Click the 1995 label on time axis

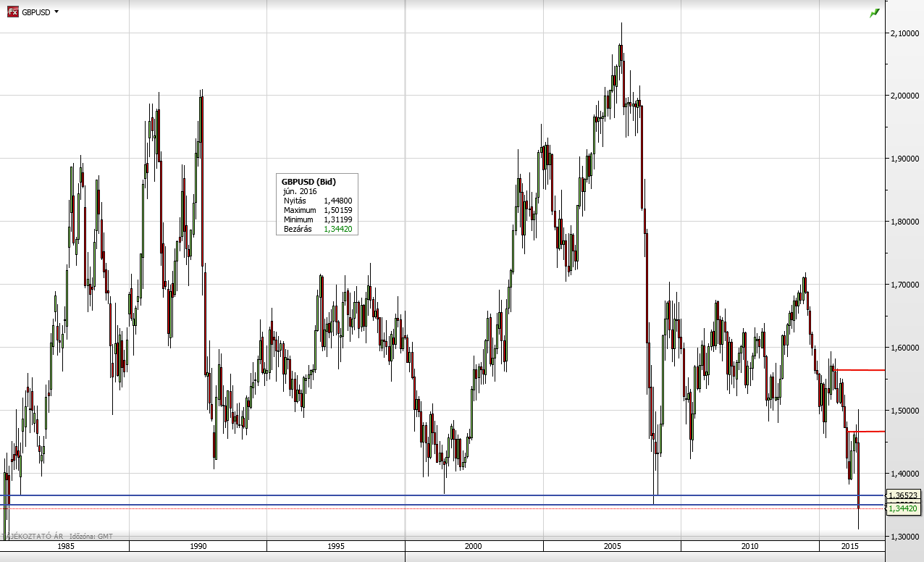click(x=336, y=545)
